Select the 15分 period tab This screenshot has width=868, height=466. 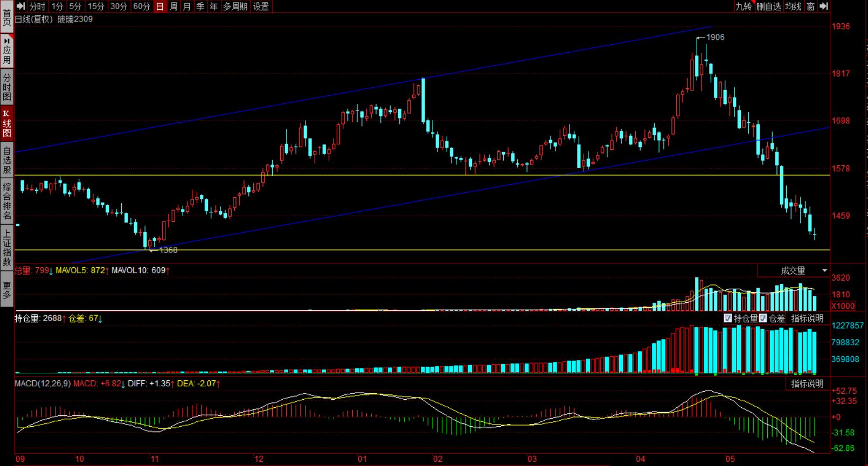96,6
